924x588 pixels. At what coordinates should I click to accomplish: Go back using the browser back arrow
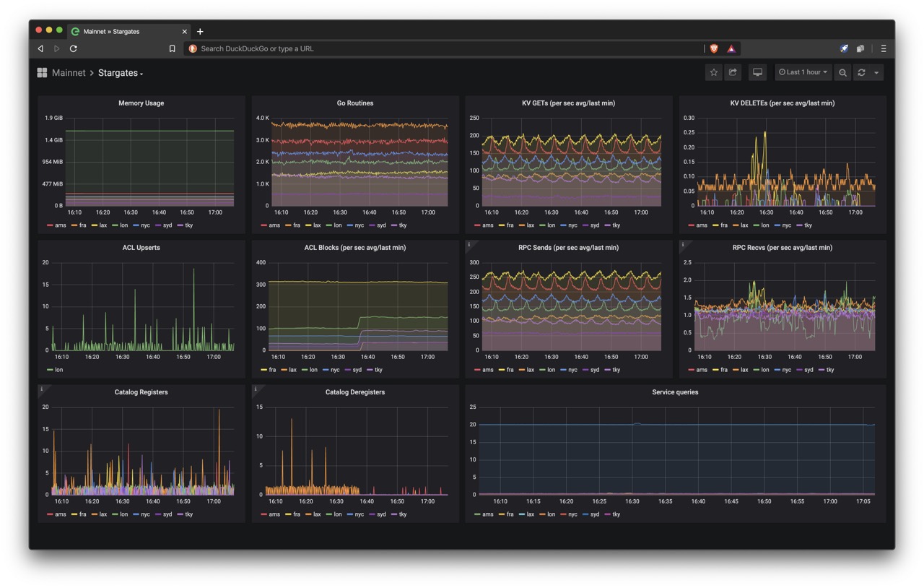(40, 48)
